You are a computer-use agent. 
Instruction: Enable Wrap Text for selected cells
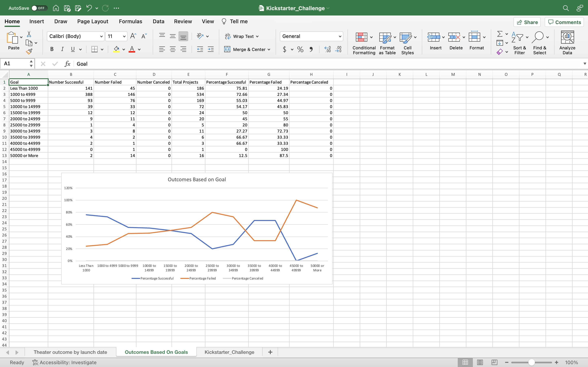(x=242, y=36)
